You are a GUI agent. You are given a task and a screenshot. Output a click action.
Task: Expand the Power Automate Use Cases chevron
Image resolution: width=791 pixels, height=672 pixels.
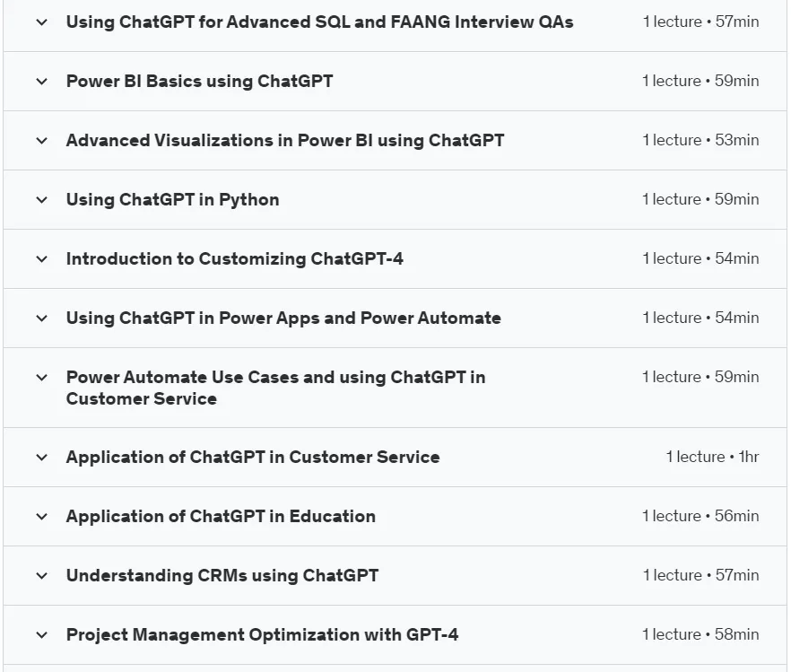[42, 378]
